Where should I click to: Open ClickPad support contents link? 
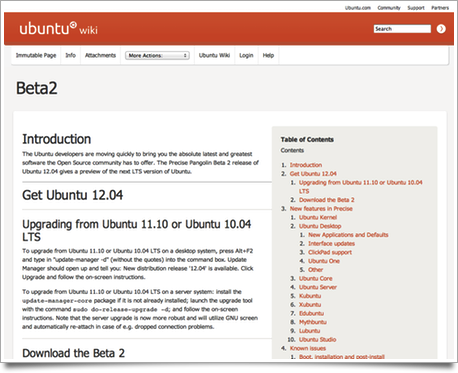click(330, 252)
